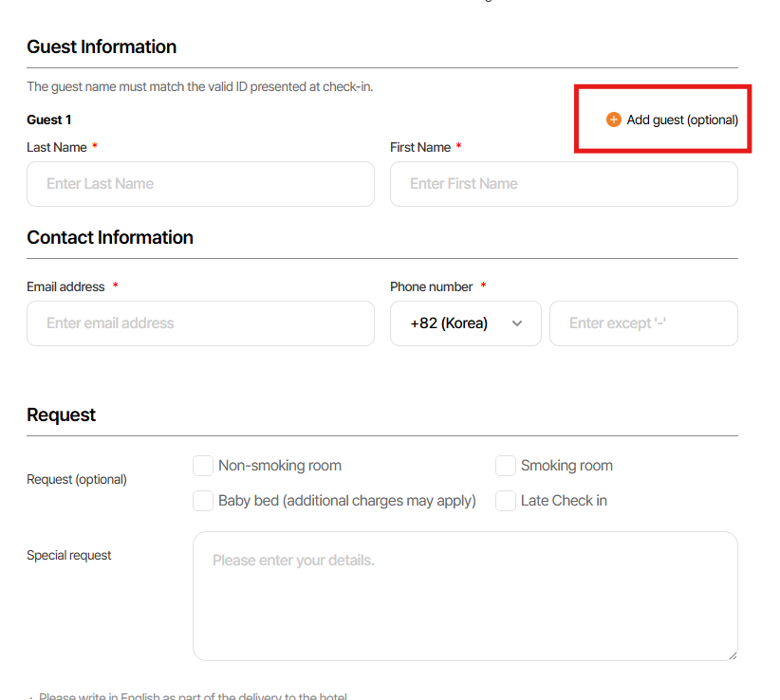Click the "Late Check in" label text
The height and width of the screenshot is (700, 780).
pos(564,500)
